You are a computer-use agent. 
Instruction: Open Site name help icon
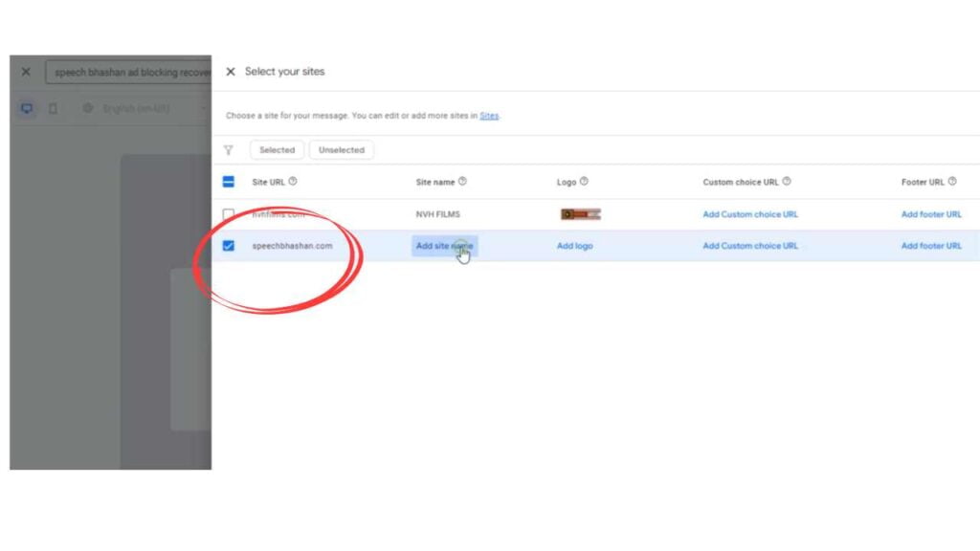[462, 181]
